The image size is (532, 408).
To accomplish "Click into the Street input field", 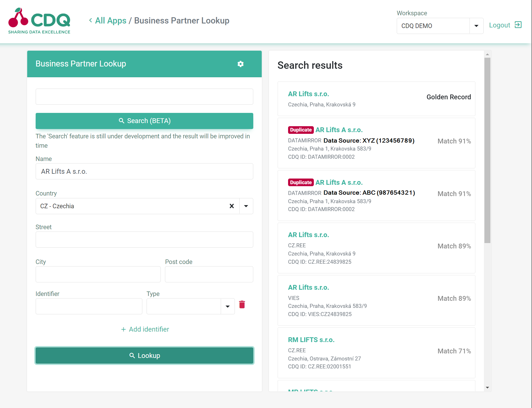I will coord(144,240).
